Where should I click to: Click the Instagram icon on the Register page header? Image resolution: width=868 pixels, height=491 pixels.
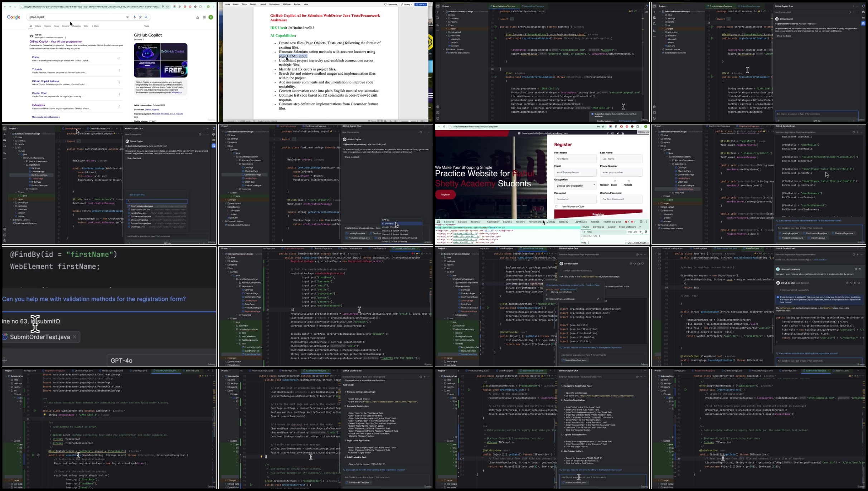coord(612,133)
